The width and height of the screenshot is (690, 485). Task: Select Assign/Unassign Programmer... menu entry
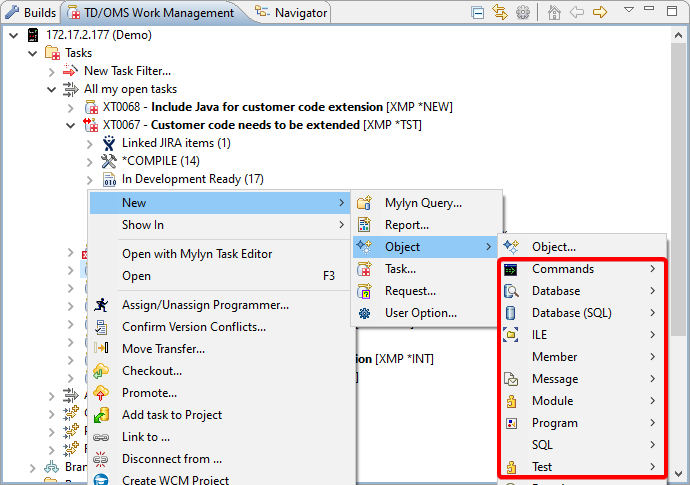(x=205, y=305)
